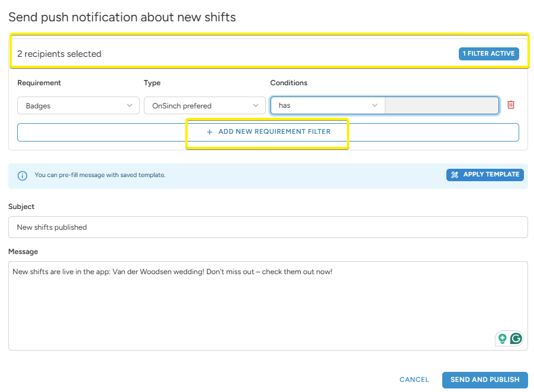Expand the Conditions dropdown set to has

tap(327, 105)
